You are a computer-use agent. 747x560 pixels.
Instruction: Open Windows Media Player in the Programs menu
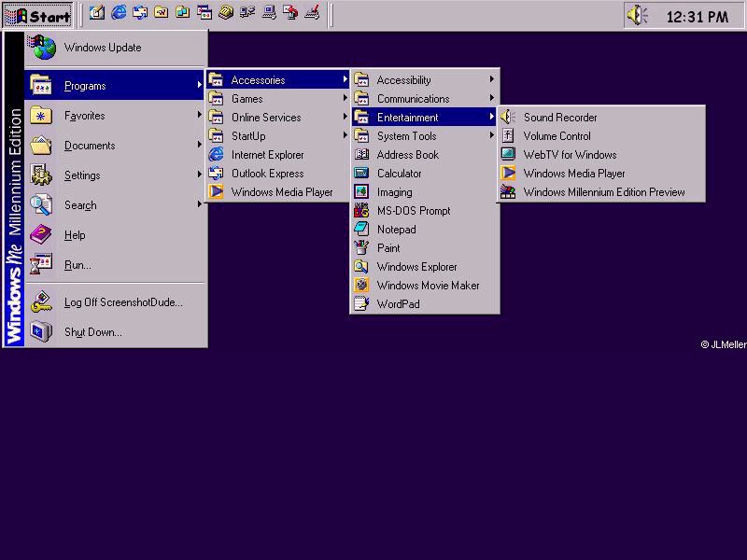pyautogui.click(x=278, y=192)
